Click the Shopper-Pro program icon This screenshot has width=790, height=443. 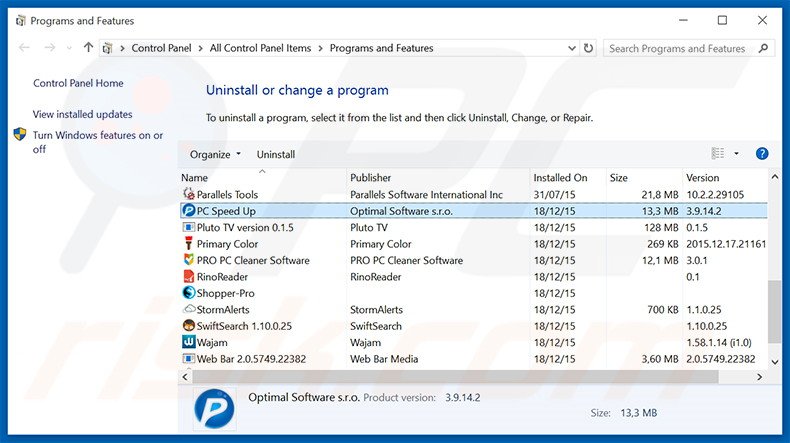[188, 292]
